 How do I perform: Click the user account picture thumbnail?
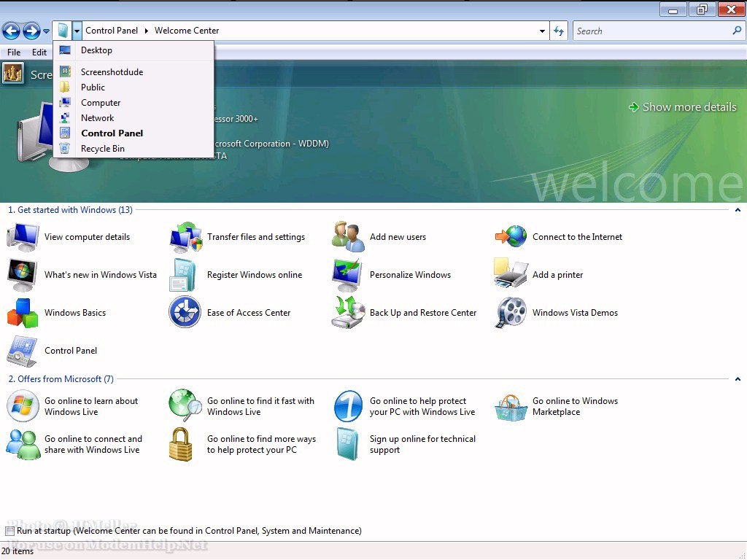(x=13, y=74)
